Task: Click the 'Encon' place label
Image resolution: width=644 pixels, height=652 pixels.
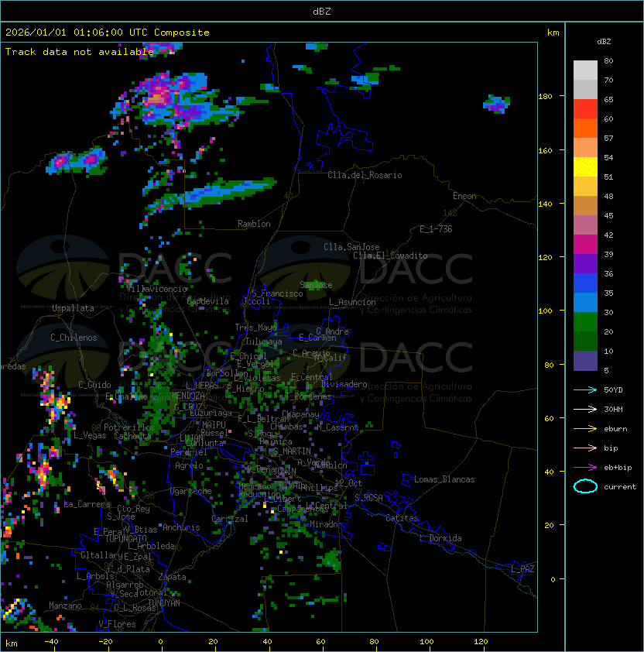Action: 464,196
